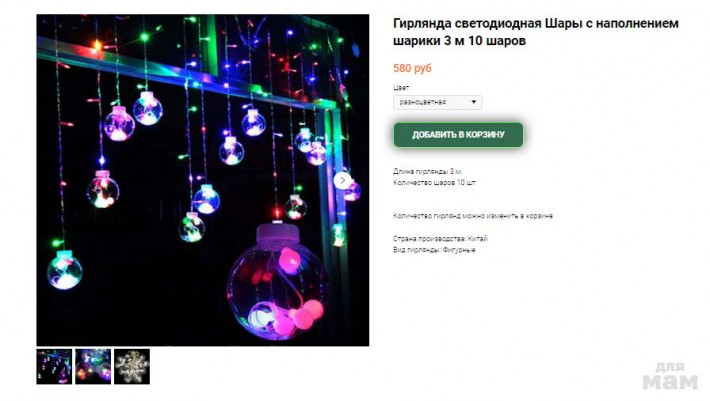Click the next image arrow on photo
The width and height of the screenshot is (710, 401).
click(342, 180)
